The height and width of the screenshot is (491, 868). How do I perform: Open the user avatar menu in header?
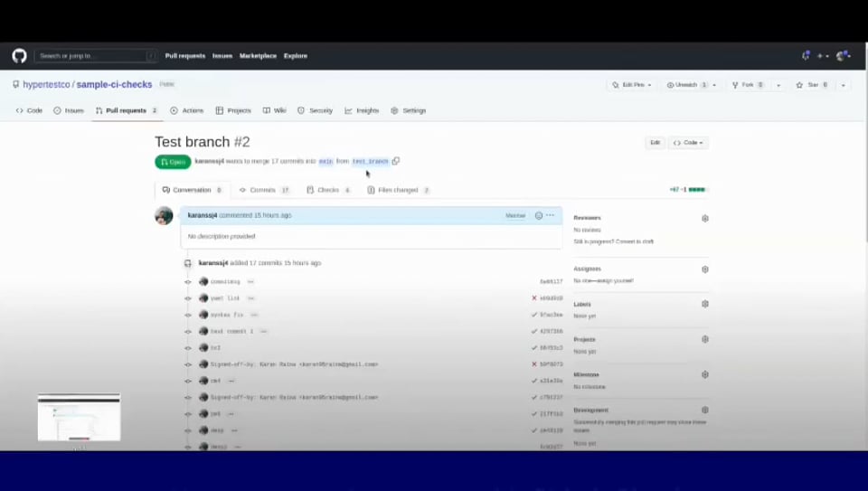click(844, 55)
